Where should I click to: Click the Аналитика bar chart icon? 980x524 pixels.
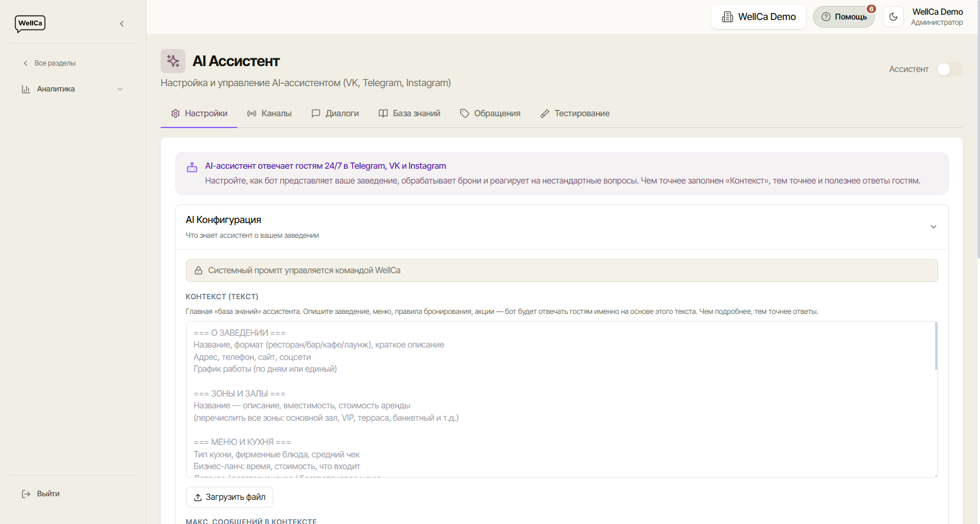click(x=26, y=89)
